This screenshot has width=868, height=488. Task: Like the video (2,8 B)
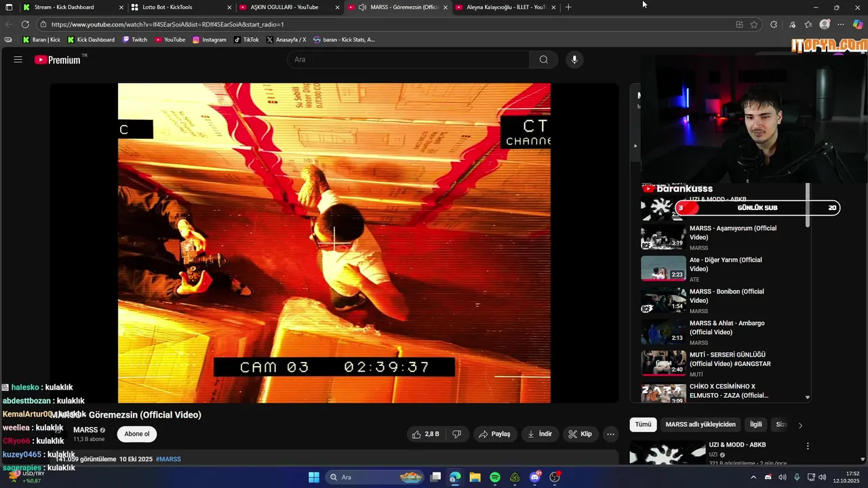(426, 434)
